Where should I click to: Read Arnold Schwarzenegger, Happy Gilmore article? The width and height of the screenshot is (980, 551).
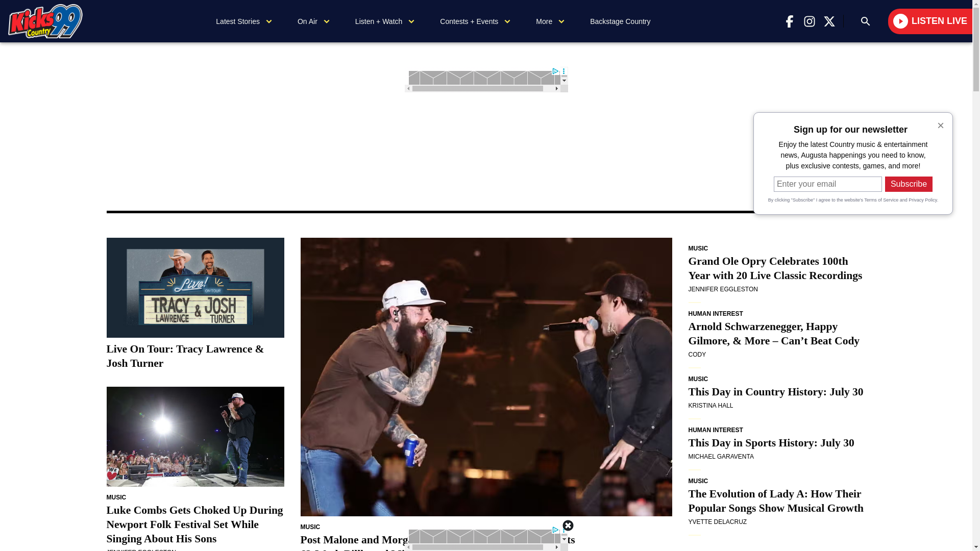[774, 334]
